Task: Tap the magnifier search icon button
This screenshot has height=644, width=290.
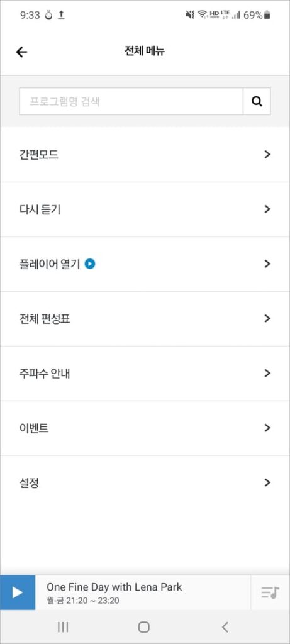Action: pos(257,101)
